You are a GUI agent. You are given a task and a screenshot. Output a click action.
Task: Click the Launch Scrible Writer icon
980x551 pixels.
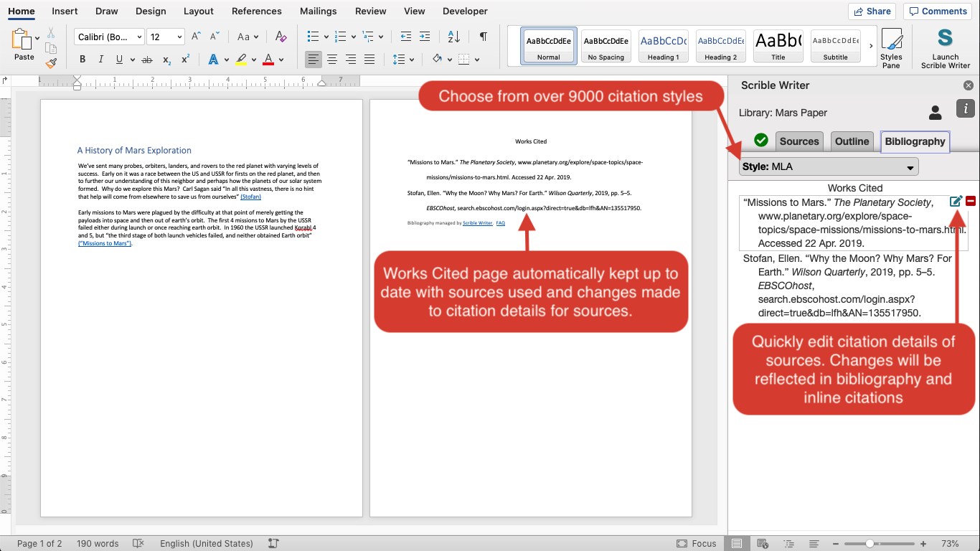(945, 39)
